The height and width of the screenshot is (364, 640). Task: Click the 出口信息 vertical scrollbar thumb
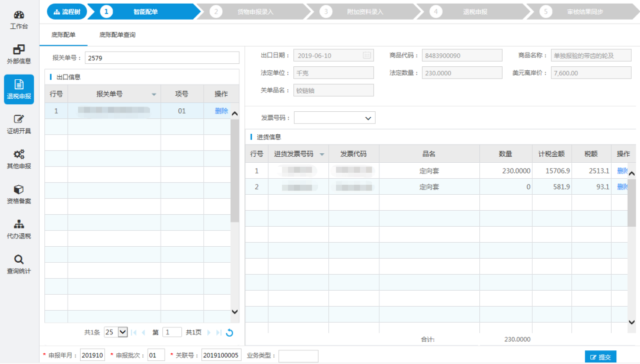point(235,170)
